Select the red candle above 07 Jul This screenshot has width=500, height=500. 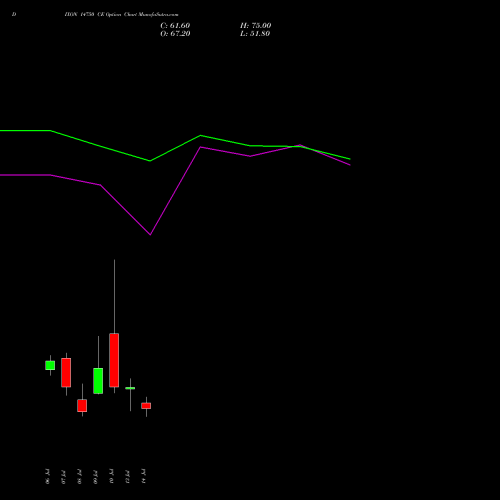[x=66, y=373]
